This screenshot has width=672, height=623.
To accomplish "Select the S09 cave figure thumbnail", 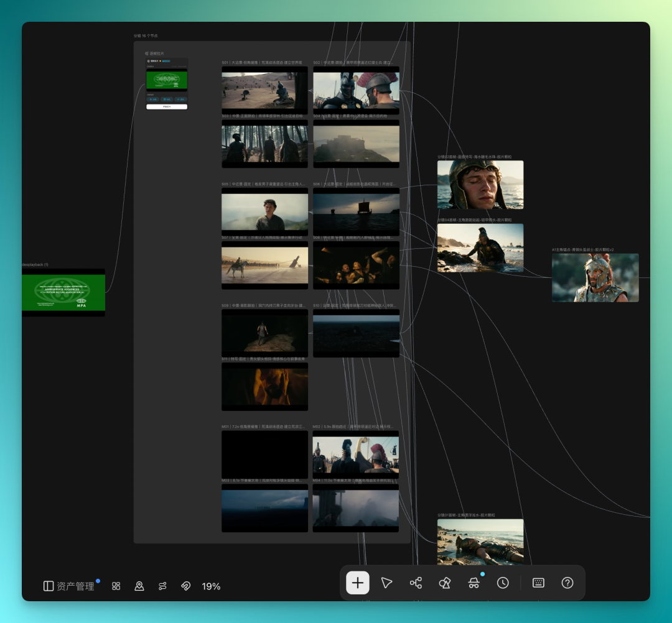I will [264, 333].
